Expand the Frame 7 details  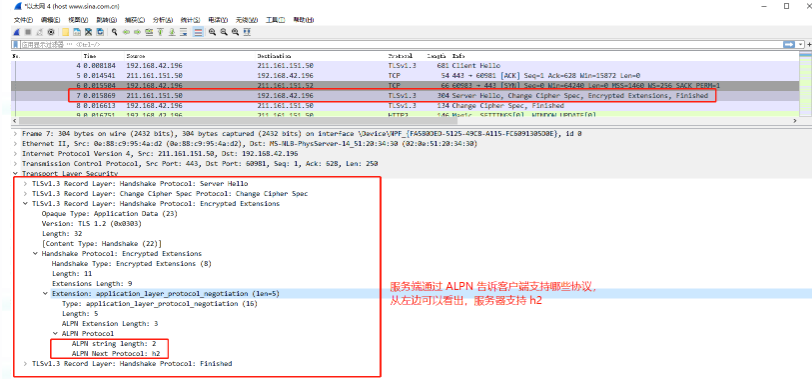point(17,133)
